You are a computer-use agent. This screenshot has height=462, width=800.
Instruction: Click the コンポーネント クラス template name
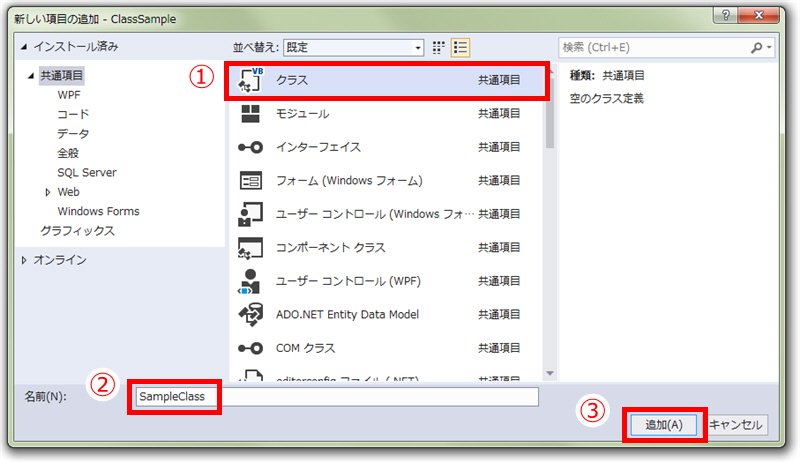click(x=331, y=248)
